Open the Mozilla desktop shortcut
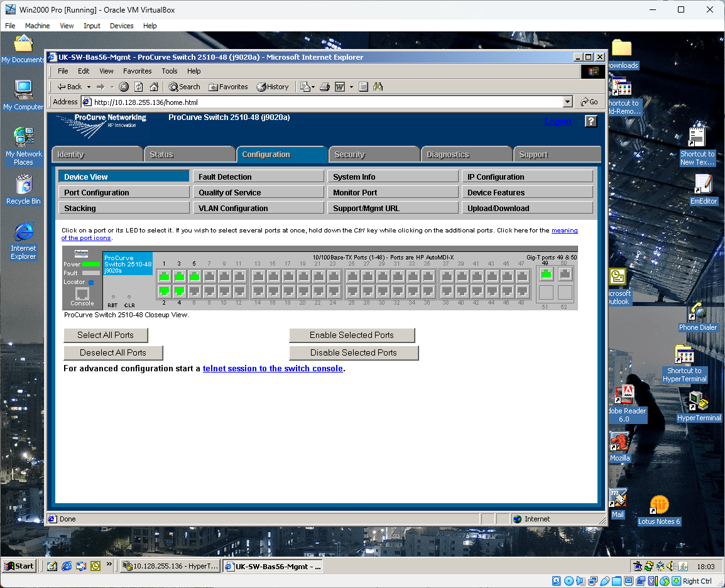 (x=619, y=447)
